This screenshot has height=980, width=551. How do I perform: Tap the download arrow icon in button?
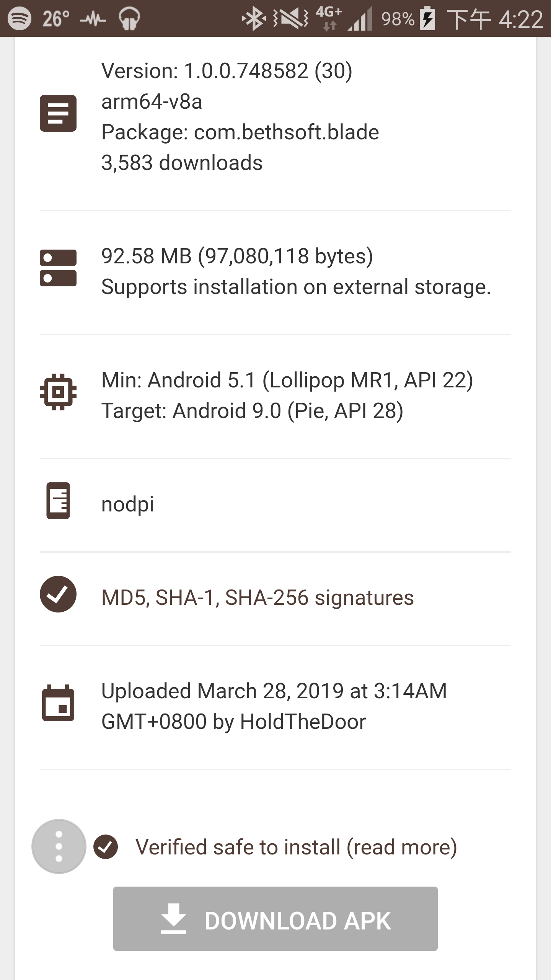pos(174,919)
